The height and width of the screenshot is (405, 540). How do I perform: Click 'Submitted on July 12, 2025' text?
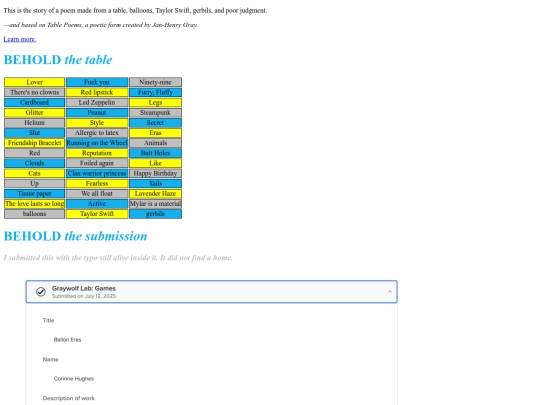(x=84, y=296)
